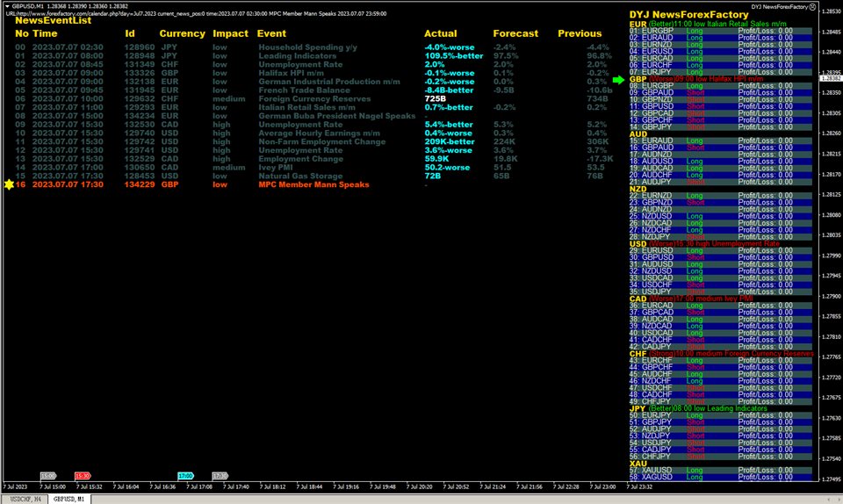Click the DYJ NewsForexFactory yellow panel title
The width and height of the screenshot is (843, 504).
coord(688,15)
